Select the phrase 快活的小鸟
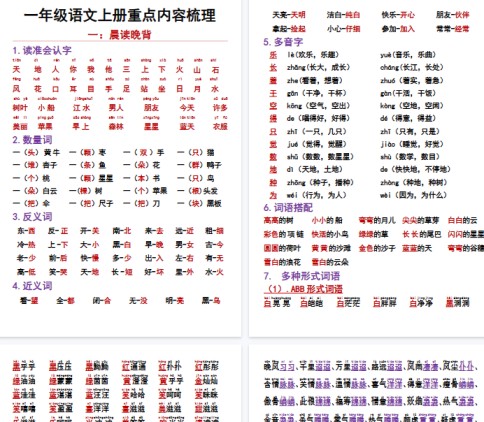Screen dimensions: 484x422 (x=330, y=234)
